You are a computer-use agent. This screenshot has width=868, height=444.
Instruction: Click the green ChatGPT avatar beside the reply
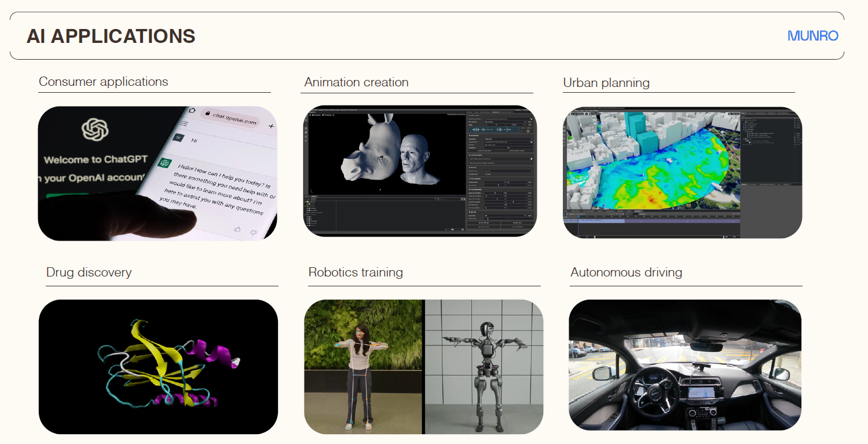click(164, 163)
